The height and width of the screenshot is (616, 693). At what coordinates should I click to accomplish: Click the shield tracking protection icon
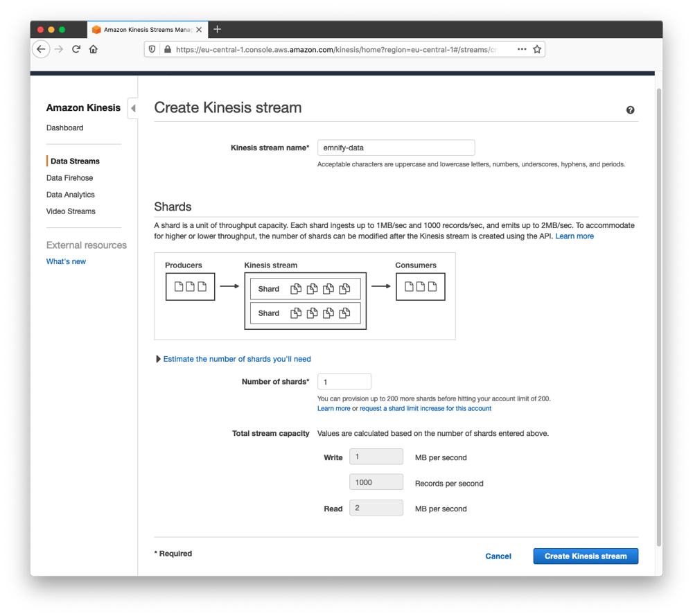pos(152,49)
